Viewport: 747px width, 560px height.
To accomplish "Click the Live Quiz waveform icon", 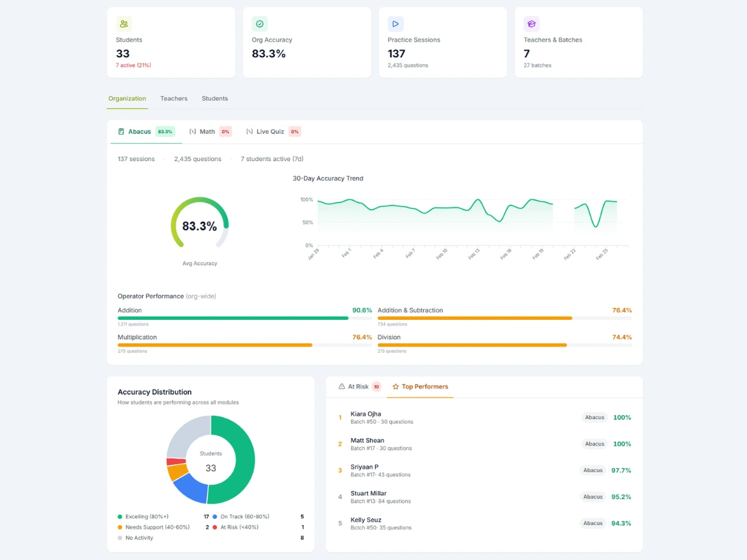I will click(x=248, y=131).
